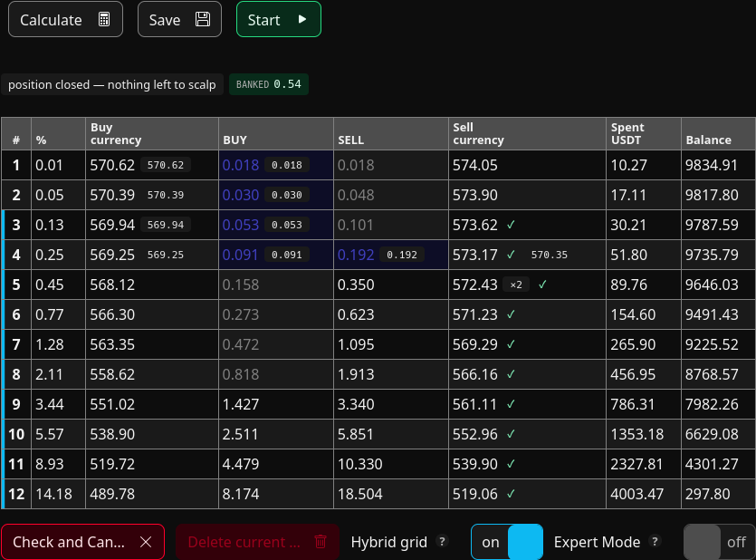
Task: Click Check and Cancel button
Action: click(82, 542)
